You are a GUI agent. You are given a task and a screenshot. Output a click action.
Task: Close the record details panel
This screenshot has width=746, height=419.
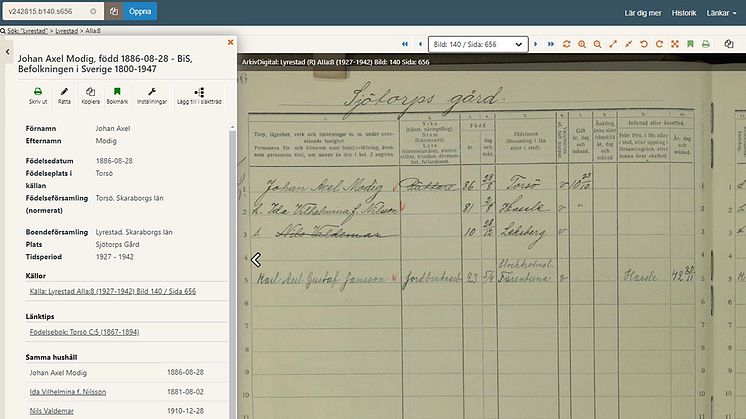point(230,42)
